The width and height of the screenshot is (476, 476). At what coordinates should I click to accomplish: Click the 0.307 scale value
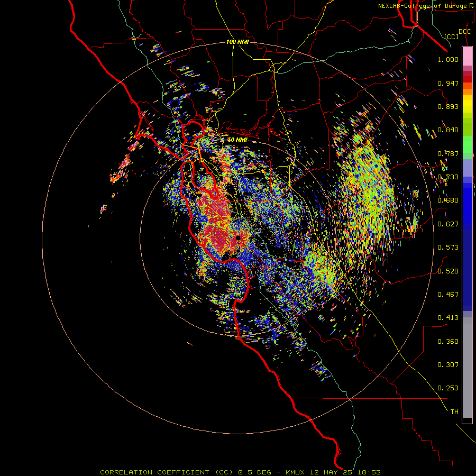(x=448, y=365)
